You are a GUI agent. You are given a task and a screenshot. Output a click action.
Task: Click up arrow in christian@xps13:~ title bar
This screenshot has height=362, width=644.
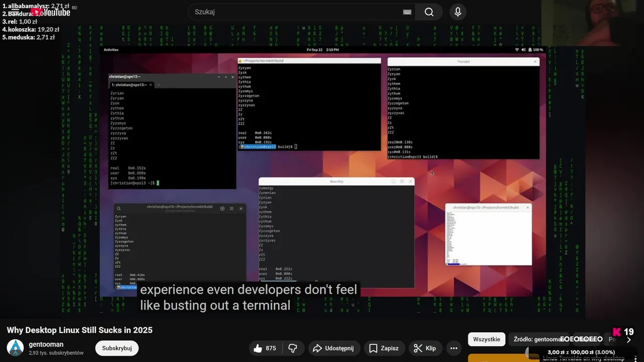tap(226, 77)
